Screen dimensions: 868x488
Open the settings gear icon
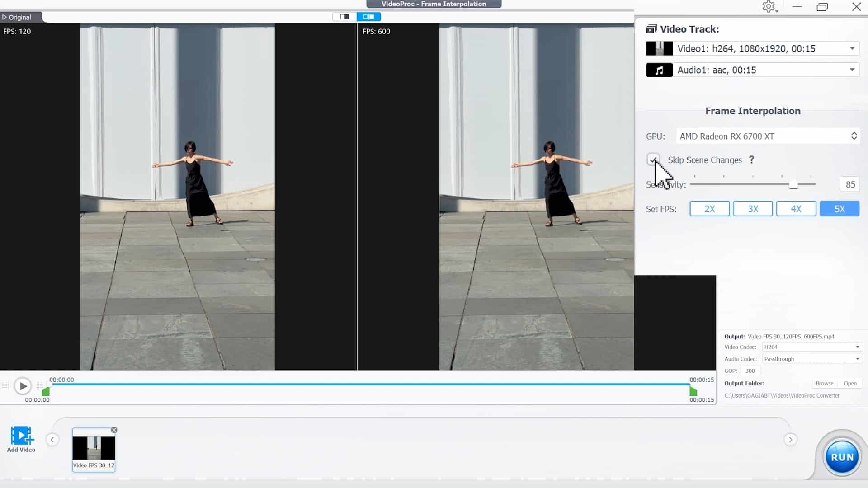769,7
